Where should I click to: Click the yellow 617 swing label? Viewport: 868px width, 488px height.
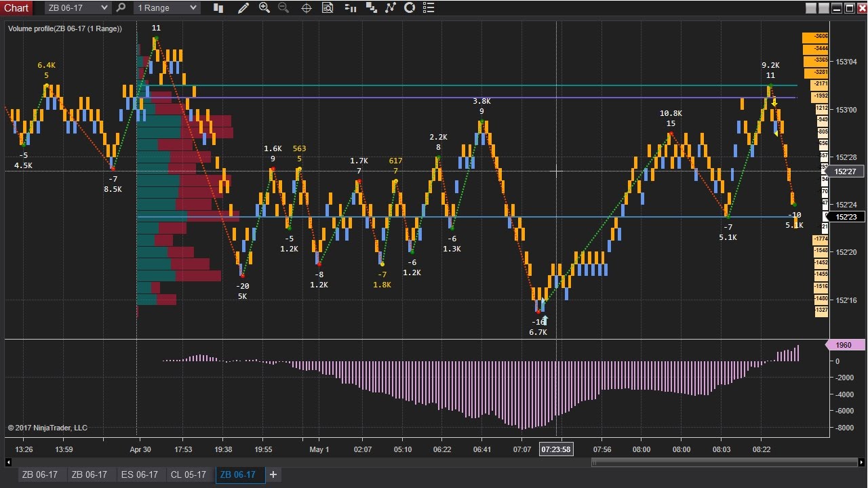(395, 161)
